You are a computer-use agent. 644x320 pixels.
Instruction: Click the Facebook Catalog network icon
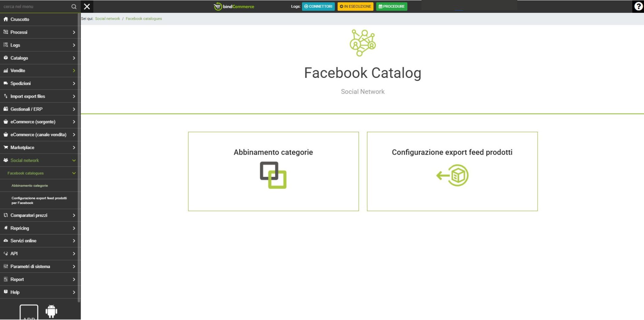click(x=363, y=43)
